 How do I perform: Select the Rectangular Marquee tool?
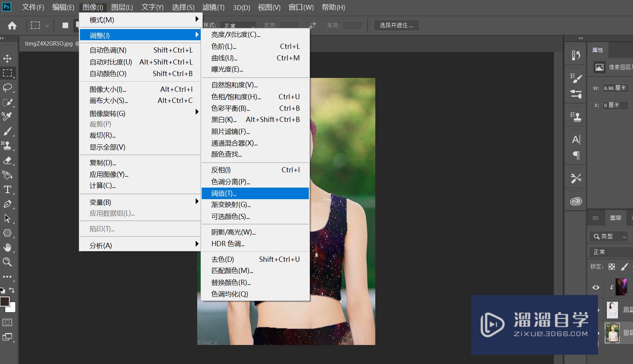coord(7,73)
